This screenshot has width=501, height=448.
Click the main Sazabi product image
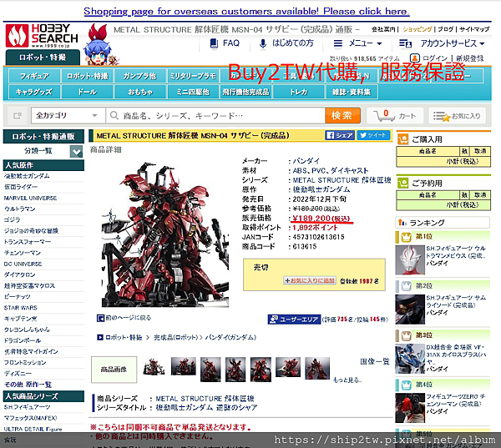point(165,235)
